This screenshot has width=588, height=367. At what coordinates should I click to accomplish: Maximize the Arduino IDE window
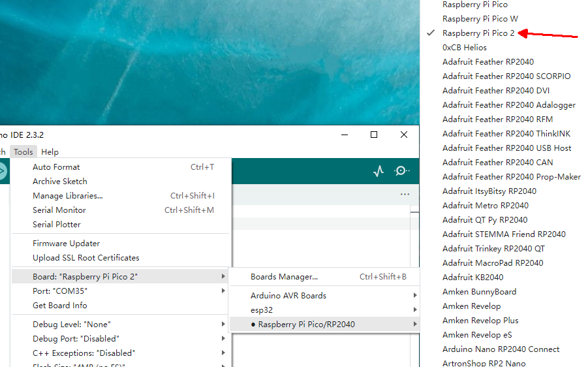[x=374, y=135]
